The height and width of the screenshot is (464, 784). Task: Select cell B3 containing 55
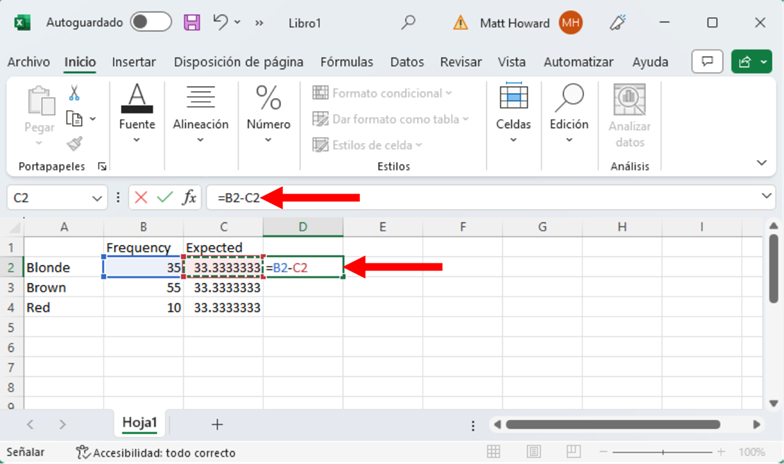coord(143,288)
